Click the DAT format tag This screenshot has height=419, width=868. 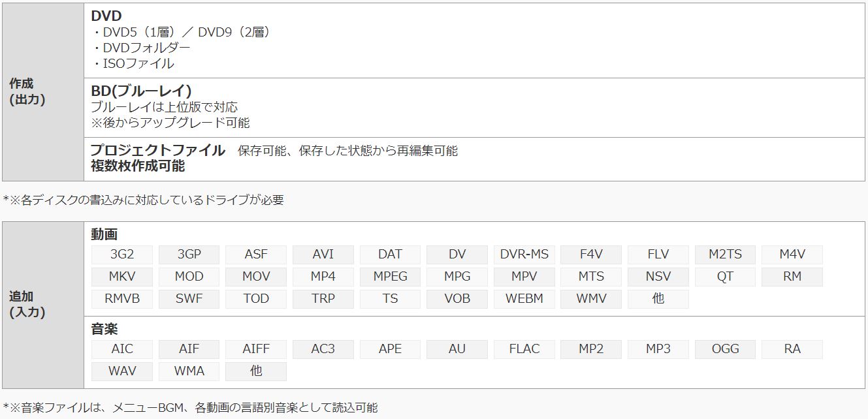(390, 255)
